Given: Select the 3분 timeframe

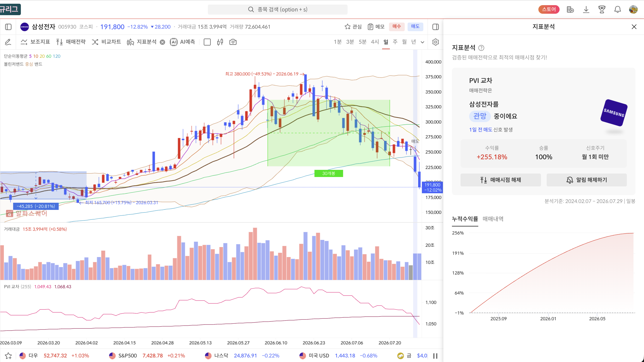Looking at the screenshot, I should [350, 42].
